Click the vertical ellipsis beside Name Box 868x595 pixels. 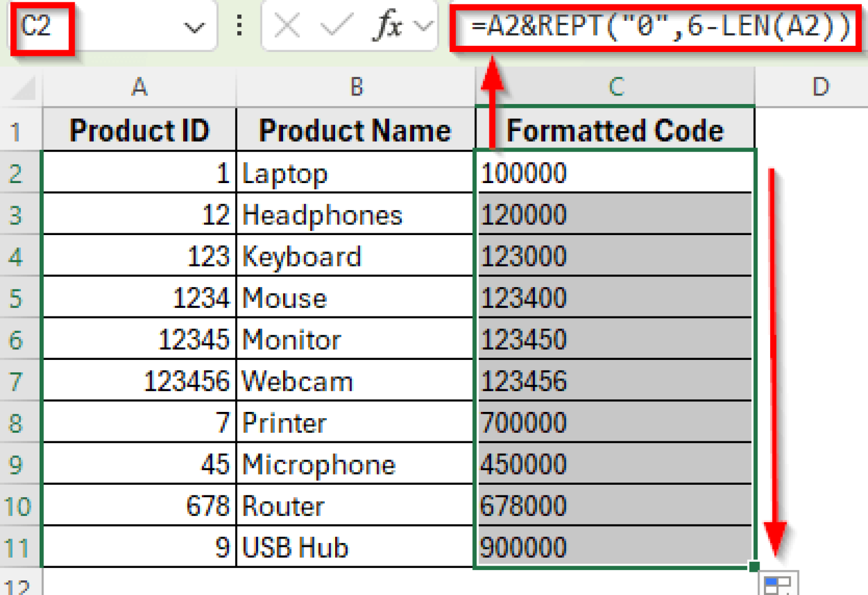coord(238,27)
